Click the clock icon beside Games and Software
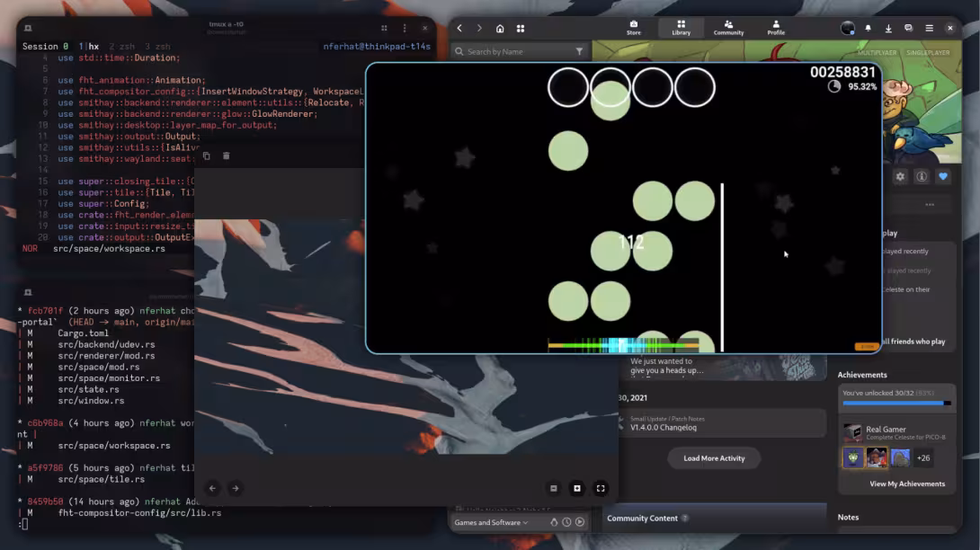980x550 pixels. (x=566, y=522)
